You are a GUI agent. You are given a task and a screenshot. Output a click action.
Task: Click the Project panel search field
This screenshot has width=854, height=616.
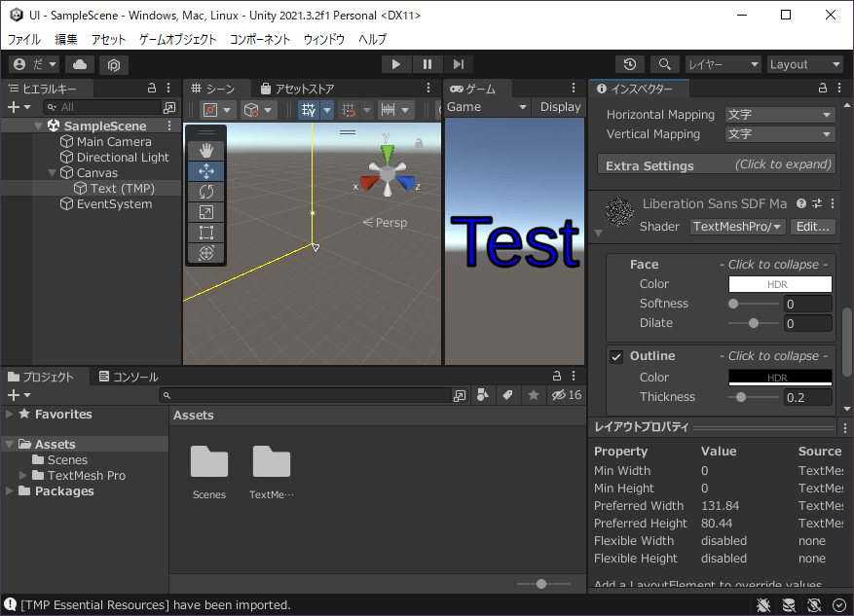click(x=306, y=395)
